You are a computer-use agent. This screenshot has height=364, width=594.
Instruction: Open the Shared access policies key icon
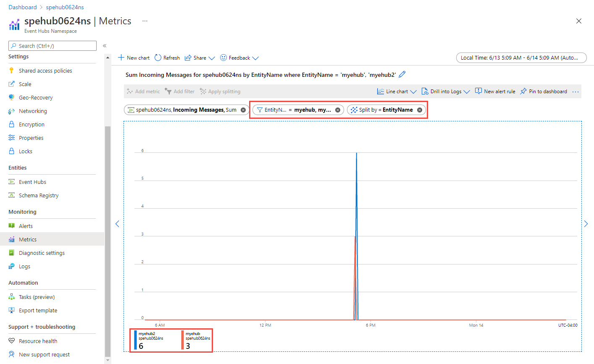[11, 71]
